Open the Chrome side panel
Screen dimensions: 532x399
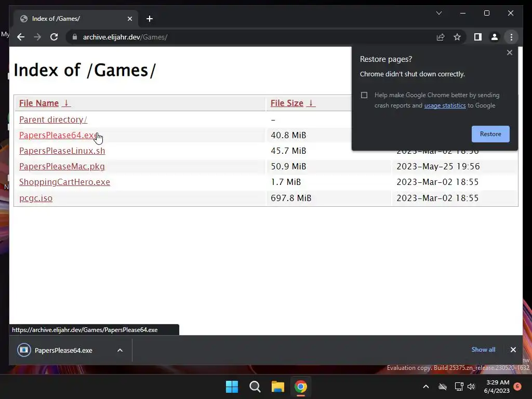478,37
